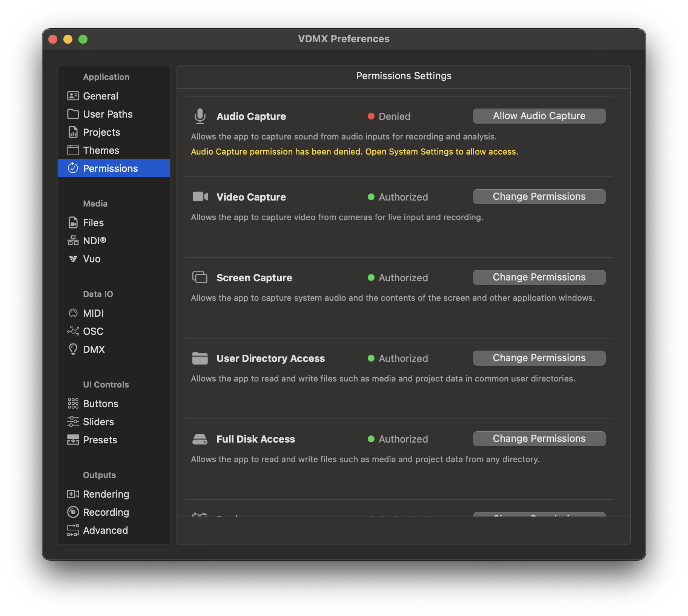Minimize the VDMX Preferences window
Screen dimensions: 688x616
[68, 39]
